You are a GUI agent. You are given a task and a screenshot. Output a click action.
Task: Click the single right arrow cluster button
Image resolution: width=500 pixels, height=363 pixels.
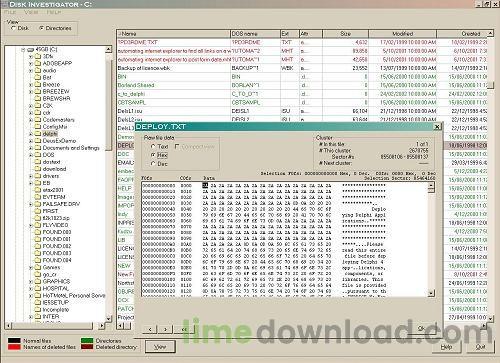tap(165, 329)
